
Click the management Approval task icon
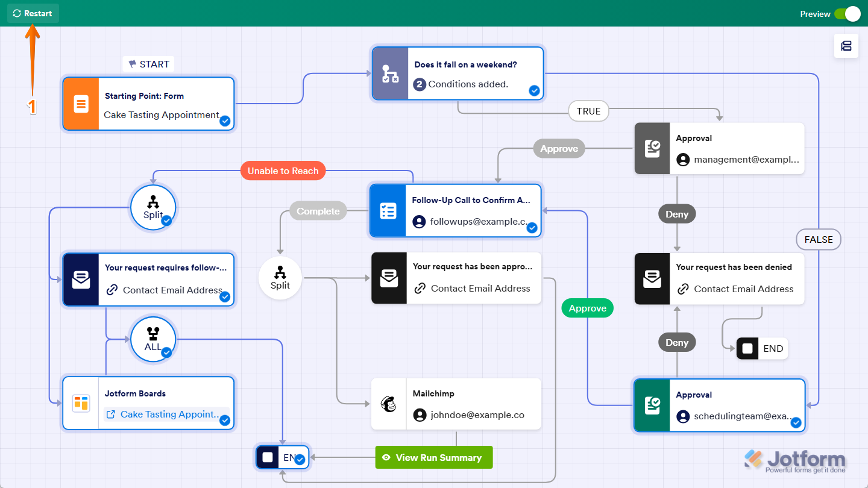point(652,149)
